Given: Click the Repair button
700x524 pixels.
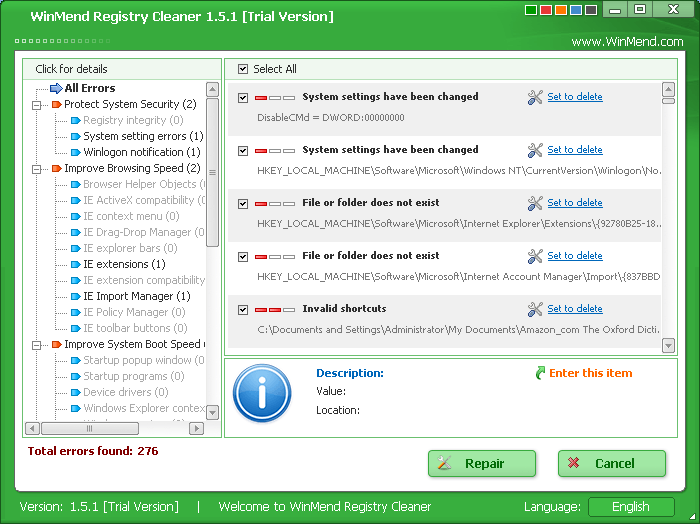Looking at the screenshot, I should pyautogui.click(x=482, y=463).
